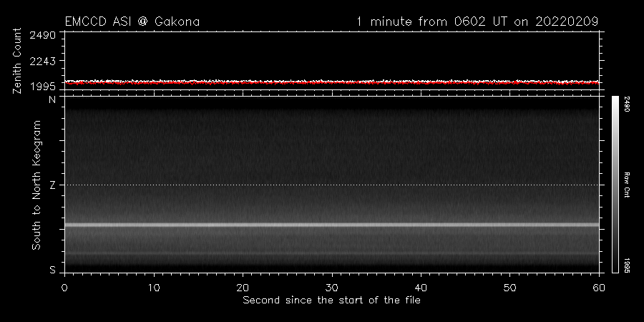The width and height of the screenshot is (644, 322).
Task: Click the 'South to North Keogram' axis label
Action: coord(36,185)
